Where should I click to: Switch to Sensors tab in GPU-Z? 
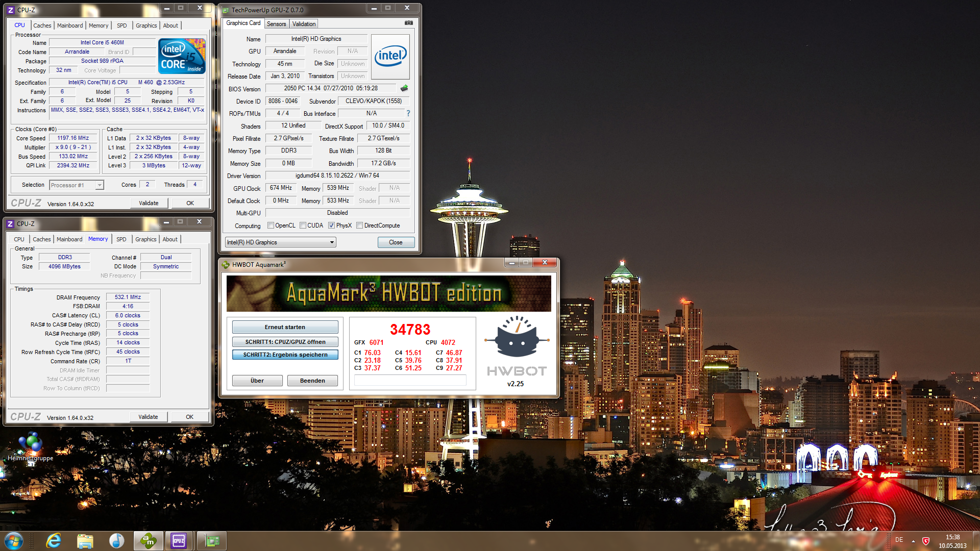click(x=277, y=24)
